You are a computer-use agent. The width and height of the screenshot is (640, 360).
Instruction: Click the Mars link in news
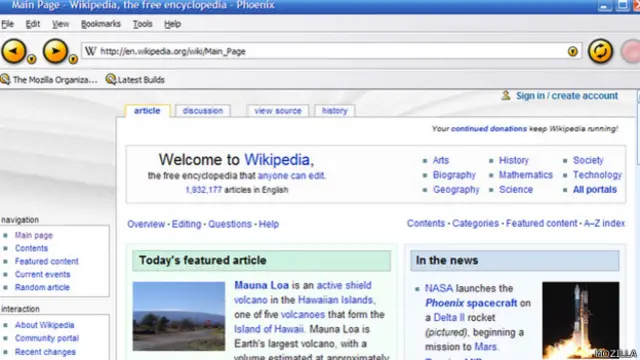point(485,347)
